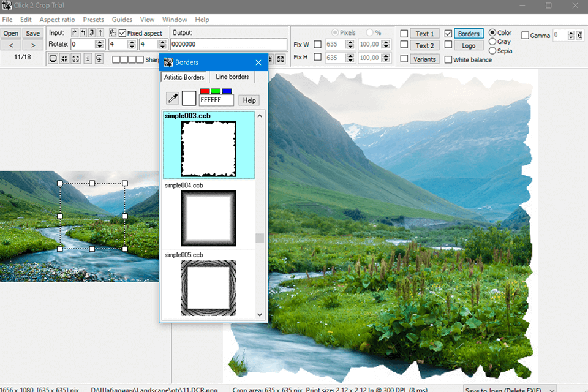Open the Aspect ratio menu
The width and height of the screenshot is (588, 392).
click(57, 20)
